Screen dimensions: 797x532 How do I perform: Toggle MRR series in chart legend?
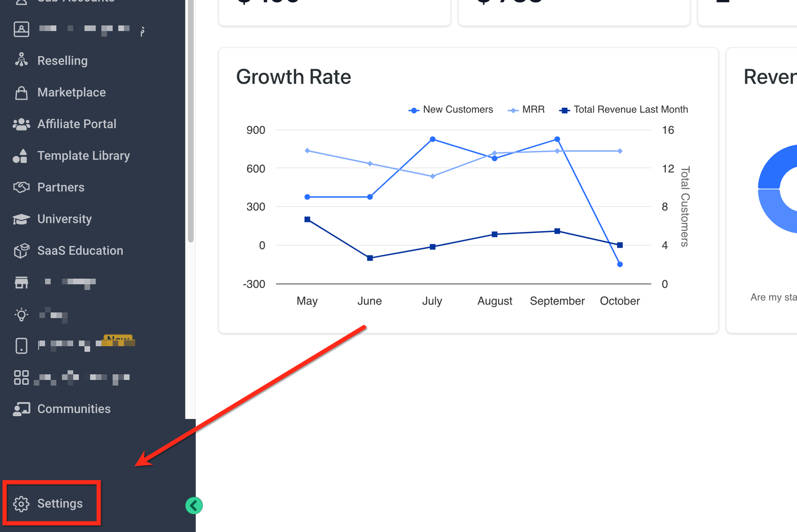coord(527,109)
